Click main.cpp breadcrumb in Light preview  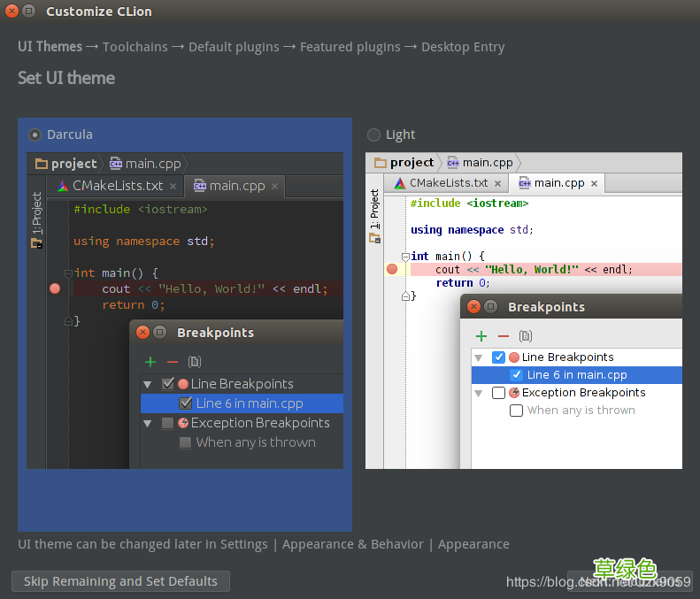(480, 163)
